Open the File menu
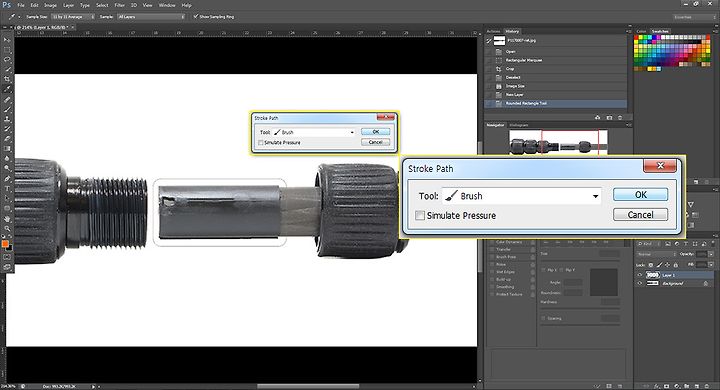 [x=21, y=5]
